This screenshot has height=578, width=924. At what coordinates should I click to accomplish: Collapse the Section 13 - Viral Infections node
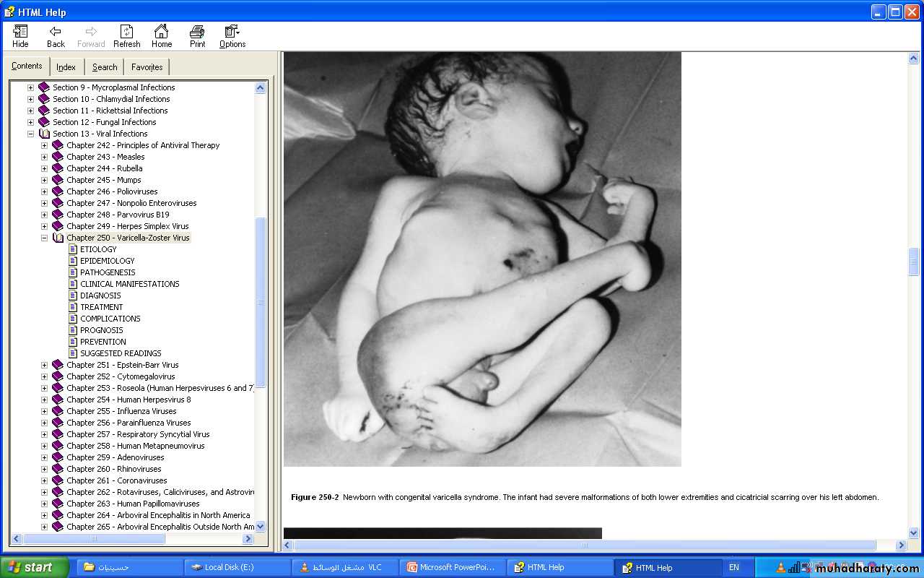pyautogui.click(x=31, y=134)
